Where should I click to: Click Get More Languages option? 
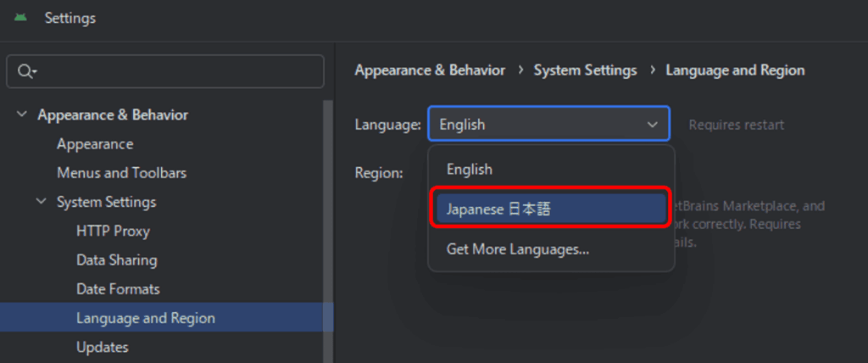tap(518, 249)
